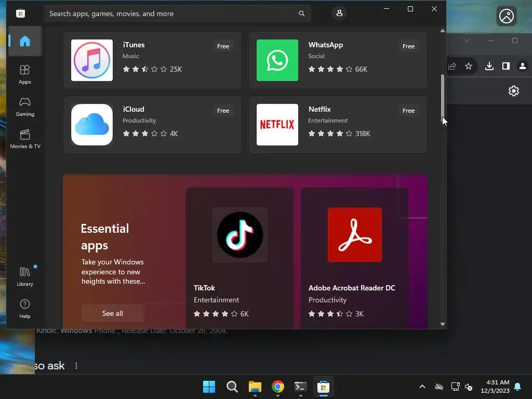Click the scroll up arrow in Store

click(443, 31)
